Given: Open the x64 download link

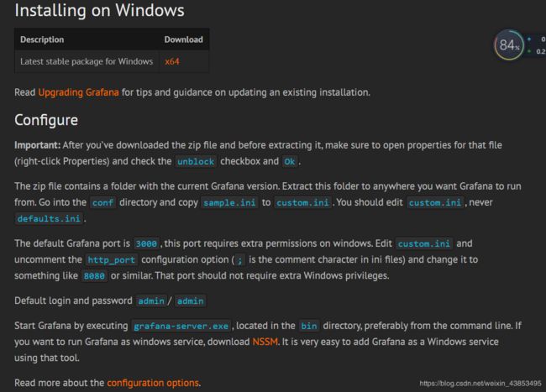Looking at the screenshot, I should (172, 61).
